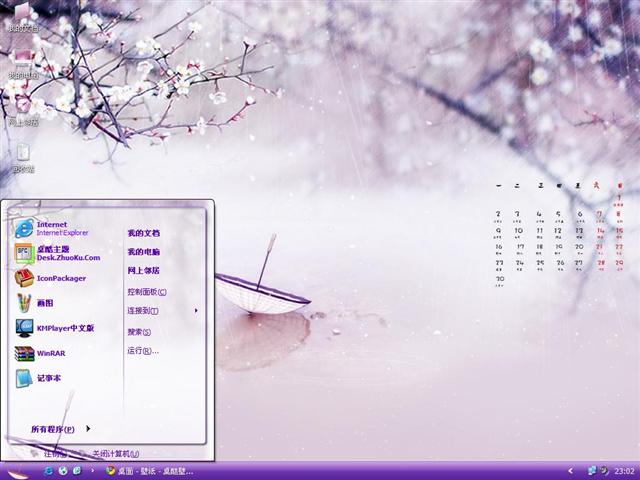The width and height of the screenshot is (640, 480).
Task: Click tray icon beside the clock
Action: tap(604, 471)
